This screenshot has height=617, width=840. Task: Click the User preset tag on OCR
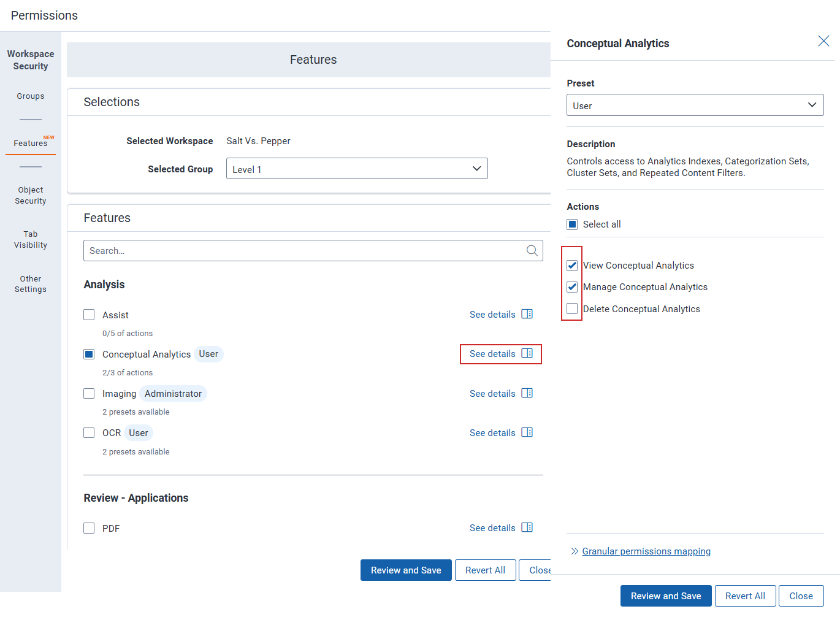[139, 432]
